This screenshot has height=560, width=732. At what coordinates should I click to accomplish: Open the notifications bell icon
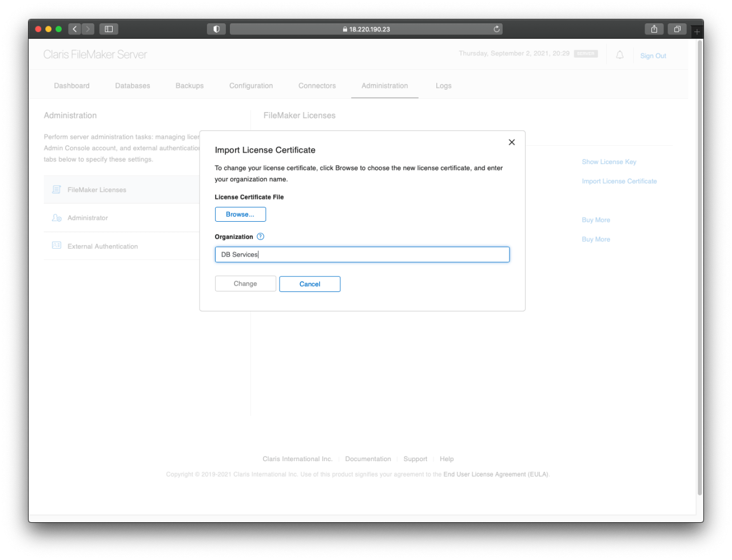click(620, 55)
